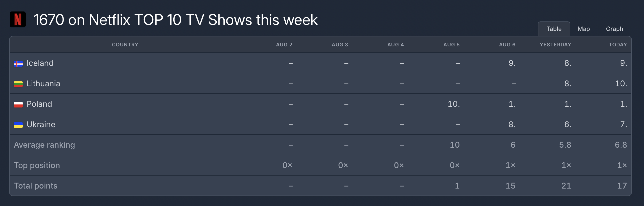The height and width of the screenshot is (206, 644).
Task: Select Poland's rank 10 on Aug 5
Action: (453, 104)
